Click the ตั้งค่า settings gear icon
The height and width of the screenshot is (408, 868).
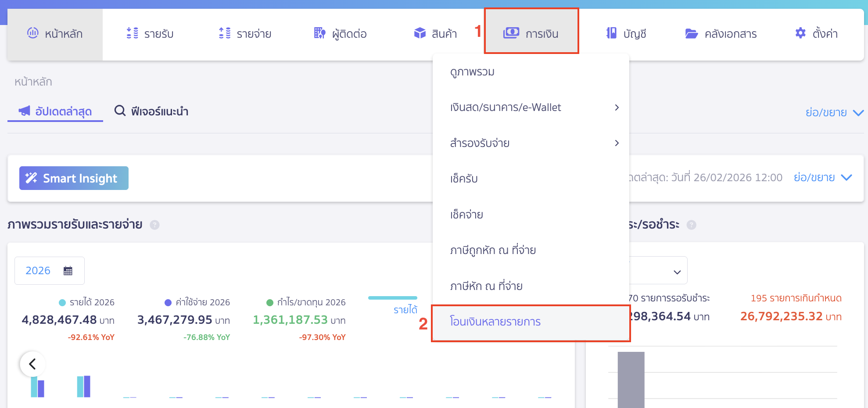pyautogui.click(x=800, y=33)
